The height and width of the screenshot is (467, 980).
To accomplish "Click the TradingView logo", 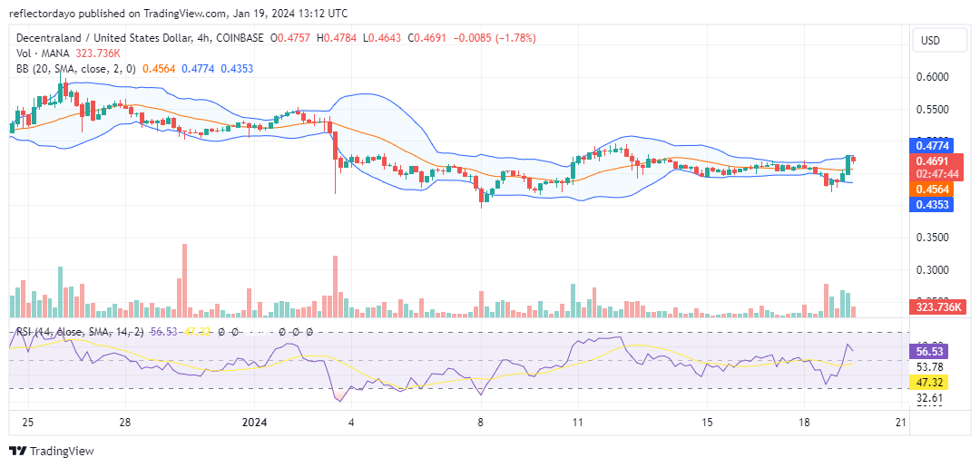I will (51, 452).
